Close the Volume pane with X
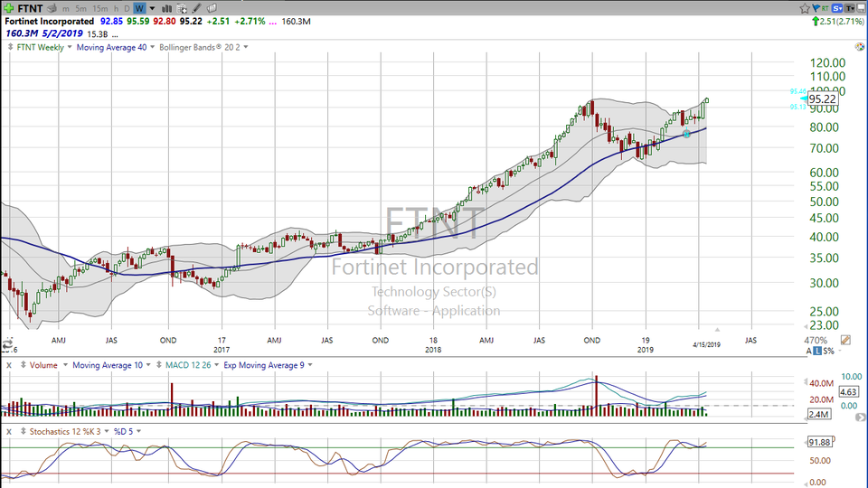The width and height of the screenshot is (868, 488). coord(9,365)
